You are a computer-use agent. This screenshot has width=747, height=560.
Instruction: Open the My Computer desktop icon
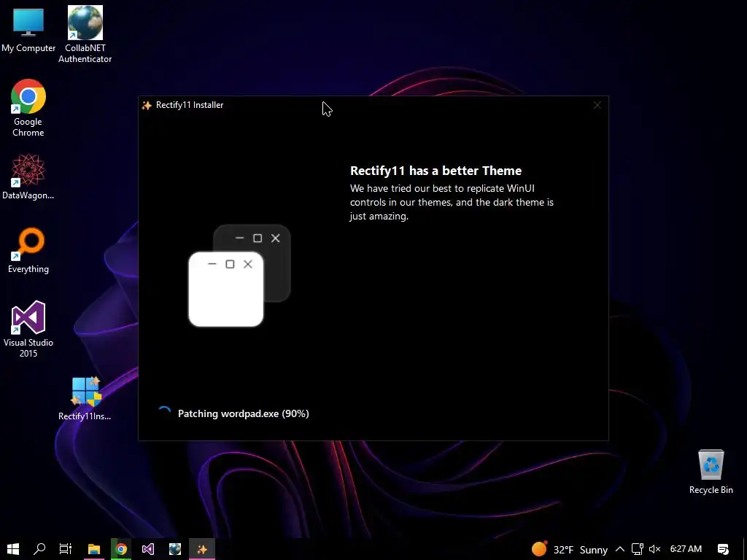[28, 29]
